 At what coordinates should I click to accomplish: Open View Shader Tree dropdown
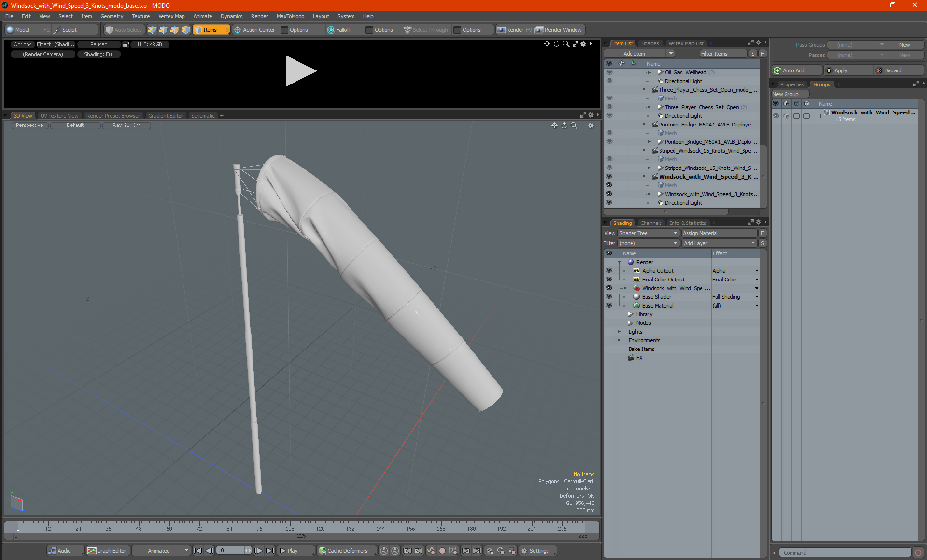(649, 233)
